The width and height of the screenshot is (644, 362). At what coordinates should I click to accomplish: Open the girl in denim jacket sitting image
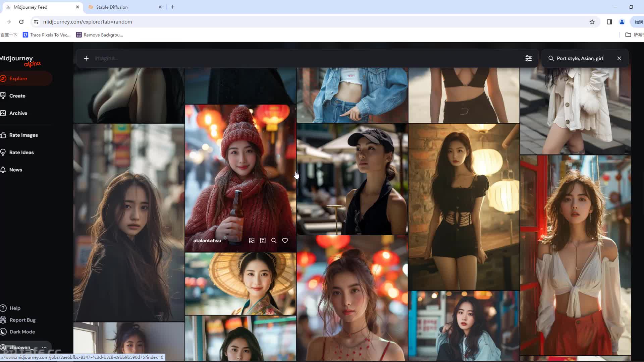point(464,326)
